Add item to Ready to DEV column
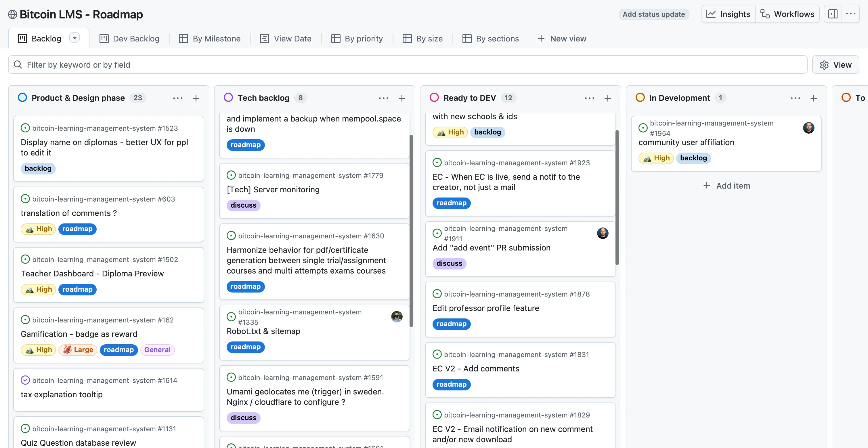Screen dimensions: 868x448 (x=607, y=98)
